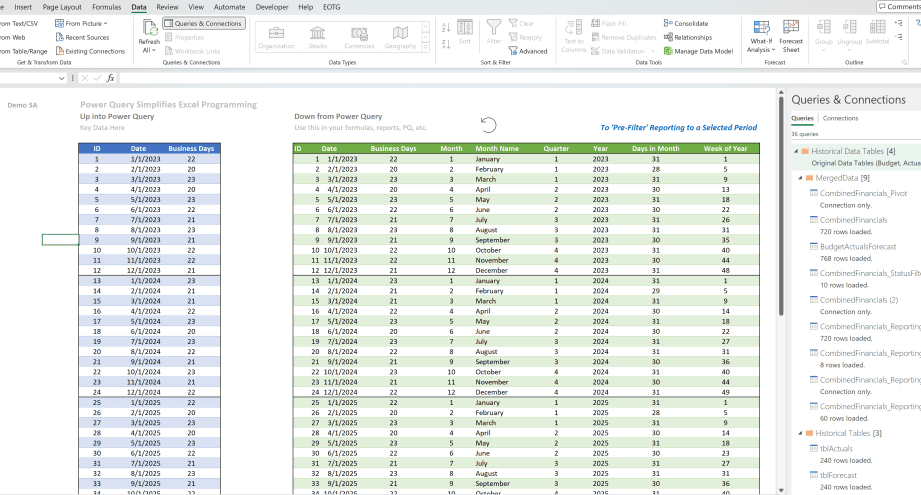Click 'Week of Year' column header
This screenshot has height=495, width=921.
[x=725, y=149]
